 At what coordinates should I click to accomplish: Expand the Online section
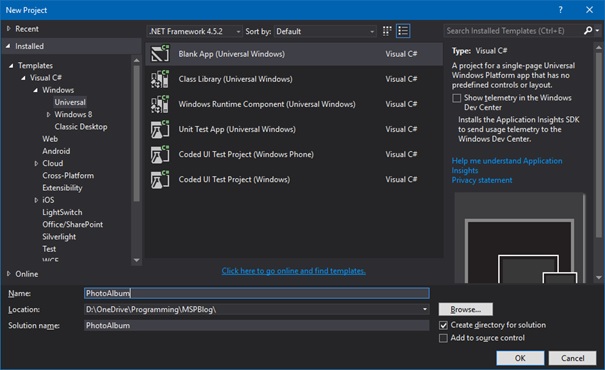(8, 274)
